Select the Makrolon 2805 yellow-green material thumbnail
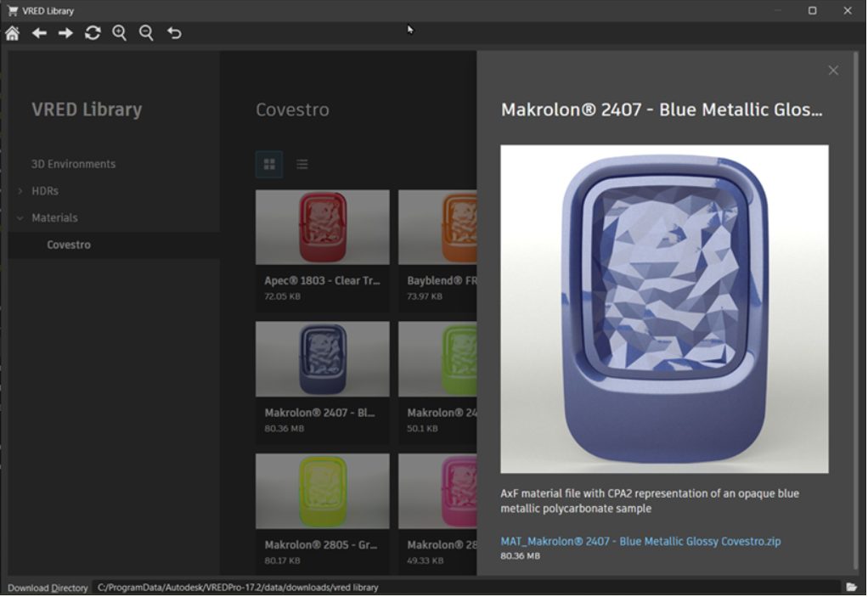 [x=322, y=491]
